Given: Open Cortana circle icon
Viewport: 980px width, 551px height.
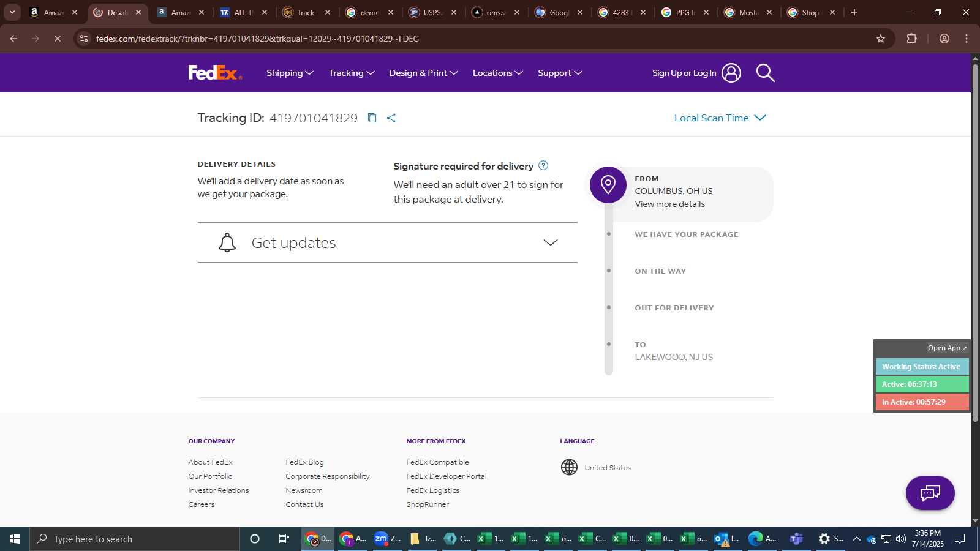Looking at the screenshot, I should pos(255,539).
